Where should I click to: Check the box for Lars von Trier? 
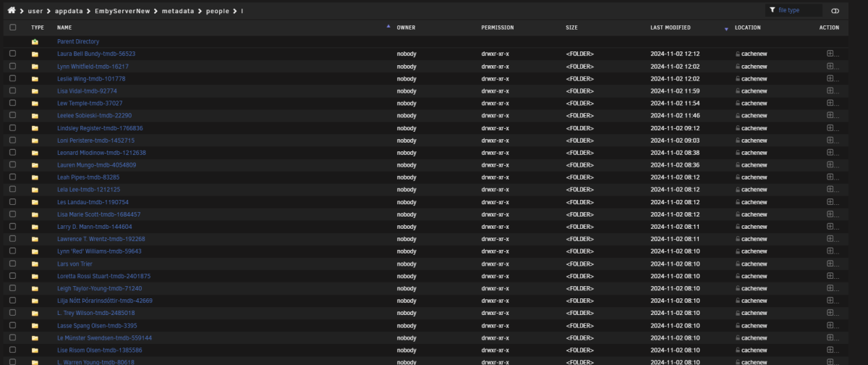(12, 264)
